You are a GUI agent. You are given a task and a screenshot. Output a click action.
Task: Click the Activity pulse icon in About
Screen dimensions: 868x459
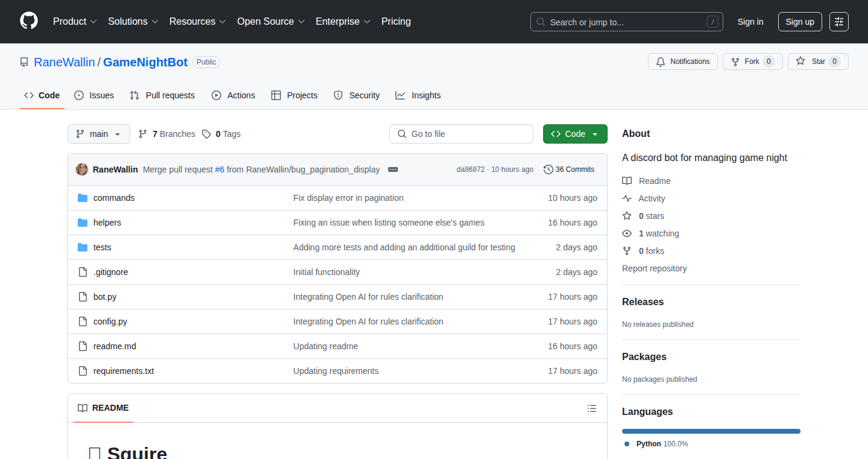pyautogui.click(x=627, y=198)
